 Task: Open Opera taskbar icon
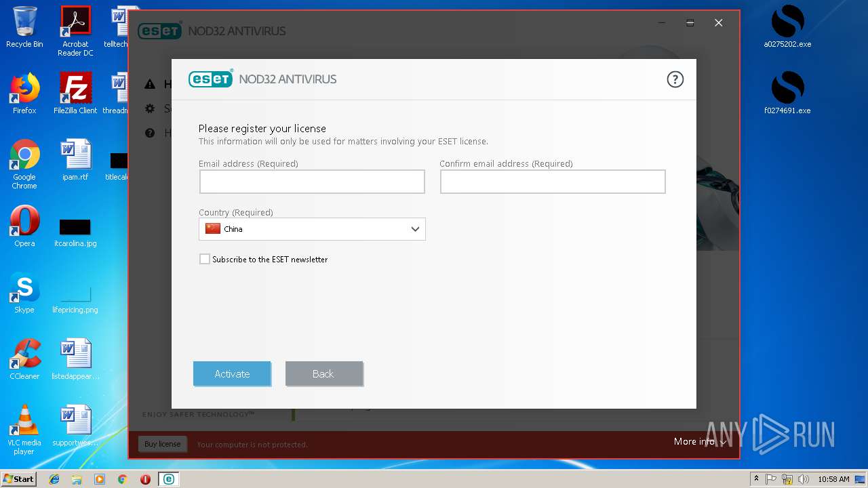[x=145, y=479]
